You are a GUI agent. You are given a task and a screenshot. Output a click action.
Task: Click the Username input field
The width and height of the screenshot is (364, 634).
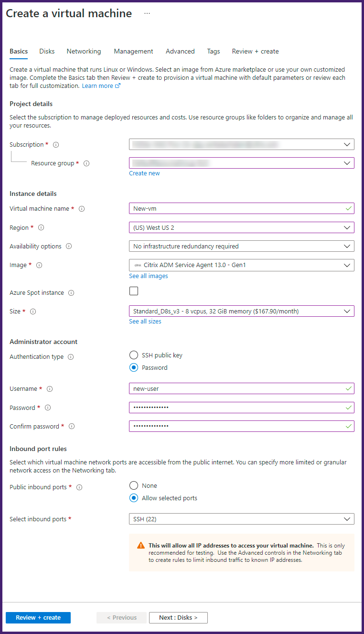click(236, 388)
